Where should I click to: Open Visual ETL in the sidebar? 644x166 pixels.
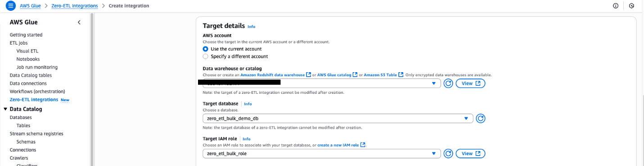click(27, 51)
